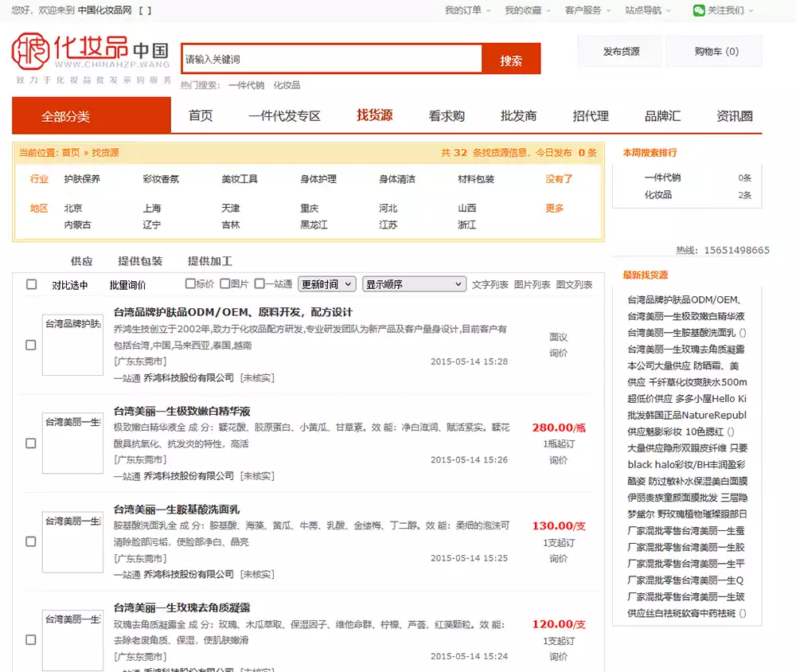The height and width of the screenshot is (672, 796).
Task: Filter by industry 美妆工具
Action: click(x=240, y=179)
